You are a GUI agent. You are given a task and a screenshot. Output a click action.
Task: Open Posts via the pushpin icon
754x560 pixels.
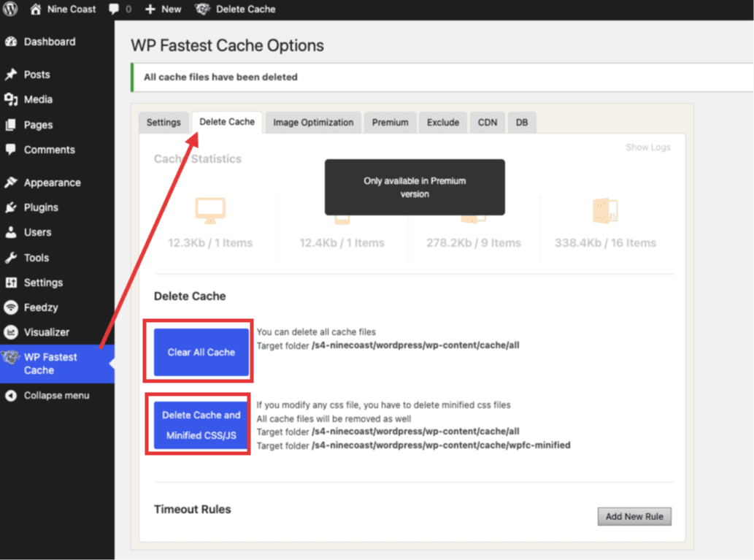point(11,74)
